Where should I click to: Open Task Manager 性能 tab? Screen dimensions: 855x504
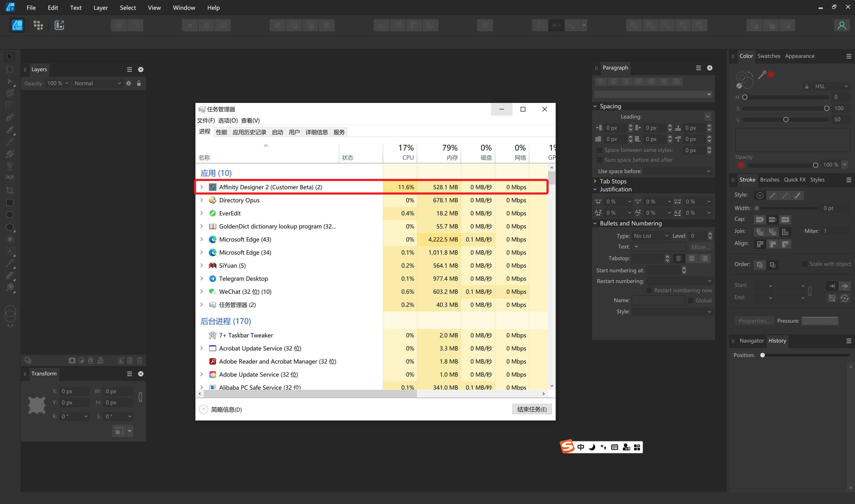(222, 132)
